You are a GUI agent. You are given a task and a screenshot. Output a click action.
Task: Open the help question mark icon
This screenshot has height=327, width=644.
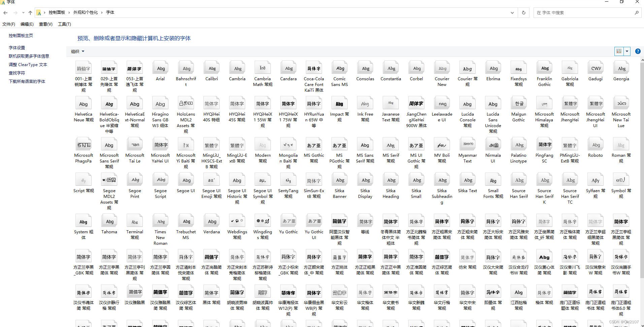click(638, 51)
